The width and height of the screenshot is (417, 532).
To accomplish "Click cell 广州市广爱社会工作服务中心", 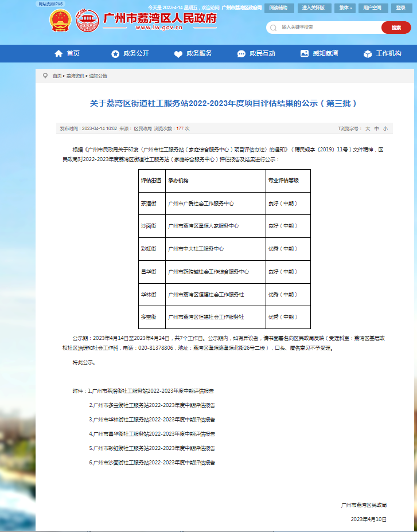I will pos(216,204).
